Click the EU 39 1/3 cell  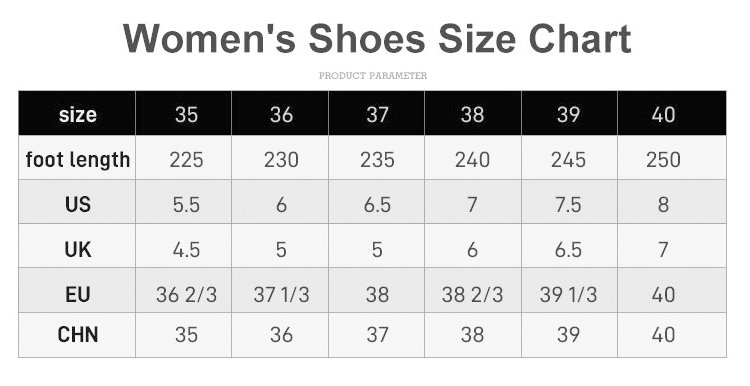click(568, 294)
